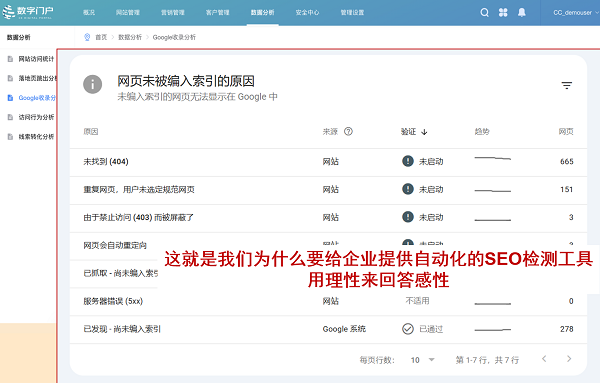
Task: Click the page count 665
Action: (567, 161)
